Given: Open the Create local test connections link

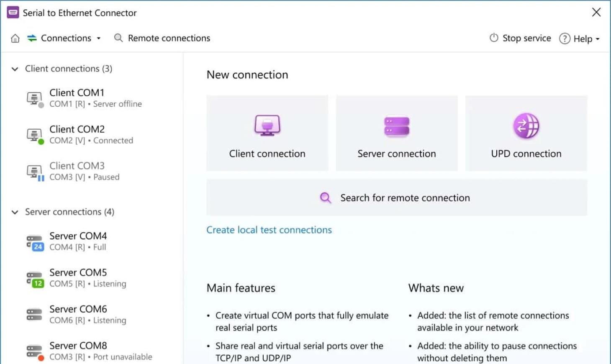Looking at the screenshot, I should 269,230.
